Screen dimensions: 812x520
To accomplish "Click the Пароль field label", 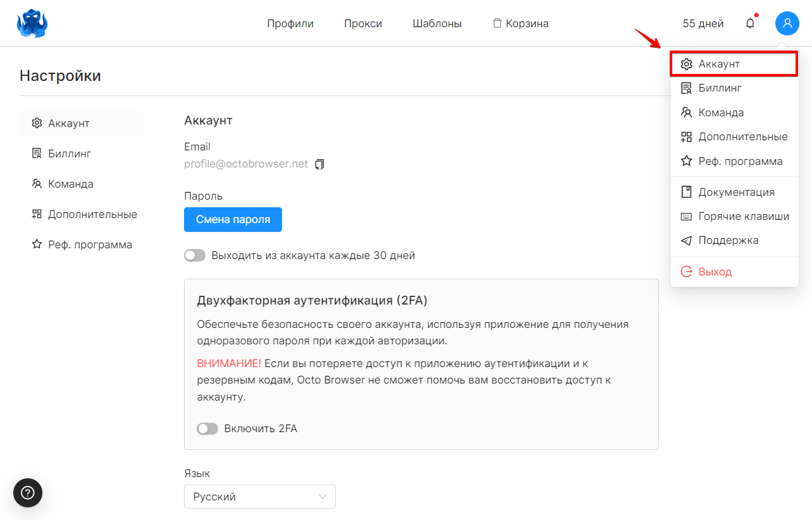I will click(204, 196).
